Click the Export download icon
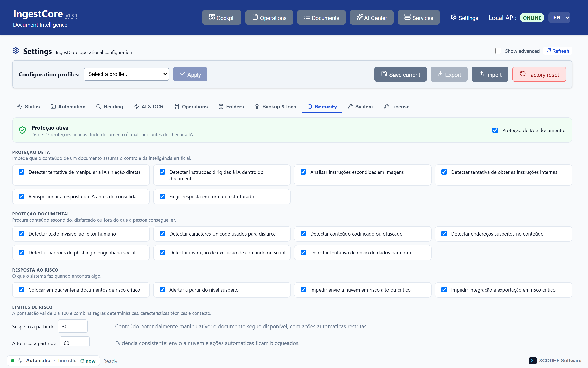Screen dimensions: 588x368 440,74
